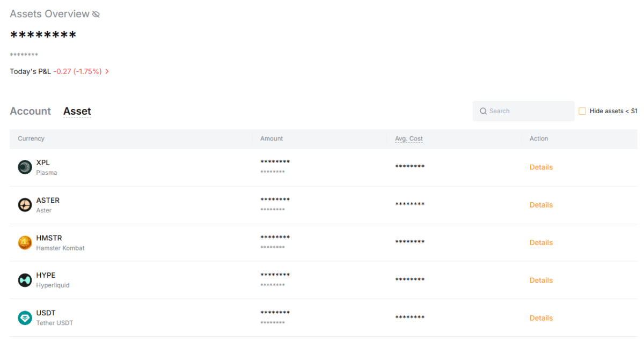Click the Hyperliquid name label
This screenshot has height=347, width=644.
tap(53, 285)
